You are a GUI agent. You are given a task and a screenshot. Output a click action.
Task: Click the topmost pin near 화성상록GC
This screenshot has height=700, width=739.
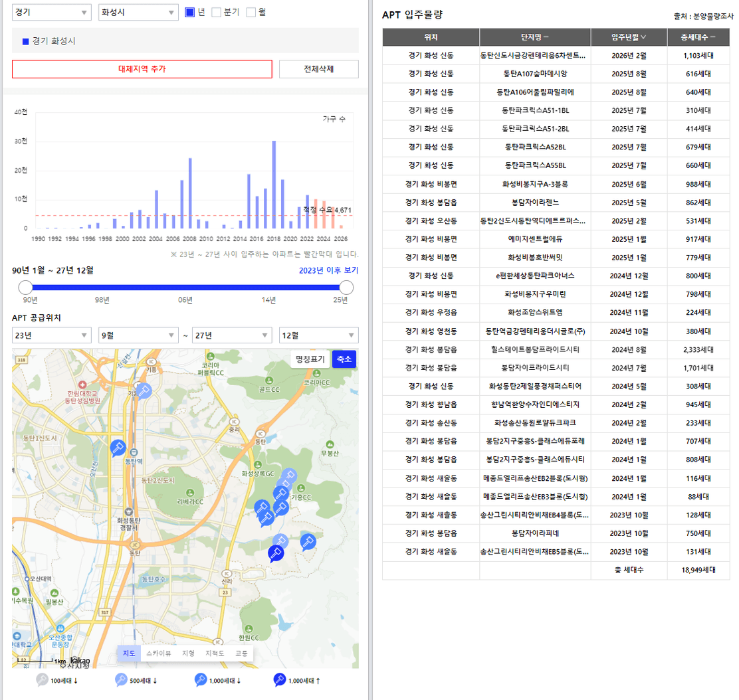pos(289,476)
